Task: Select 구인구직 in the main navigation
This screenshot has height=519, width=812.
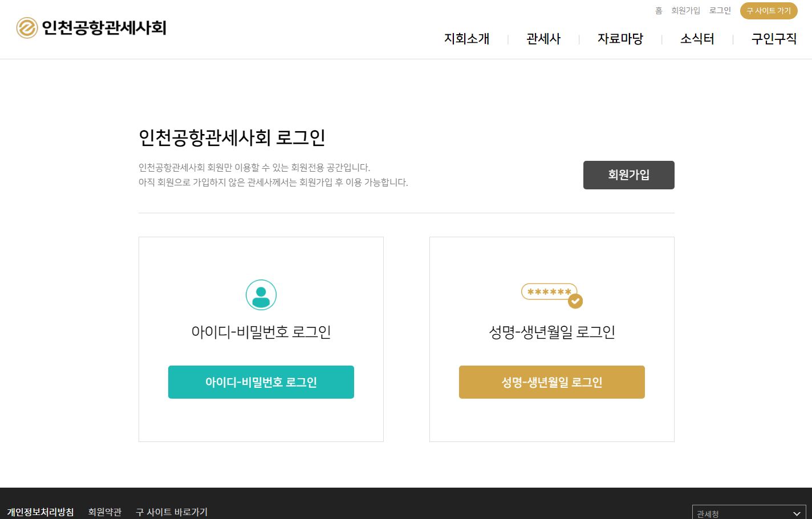Action: 774,39
